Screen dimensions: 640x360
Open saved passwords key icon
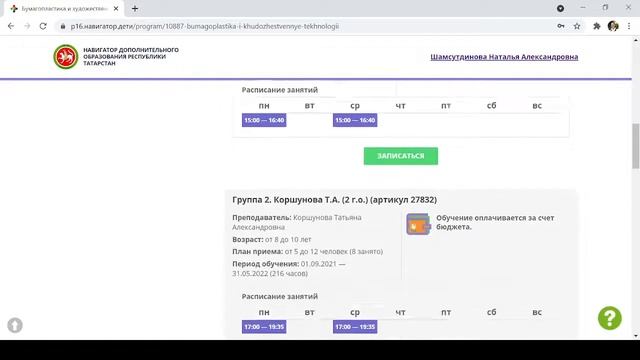pyautogui.click(x=561, y=26)
